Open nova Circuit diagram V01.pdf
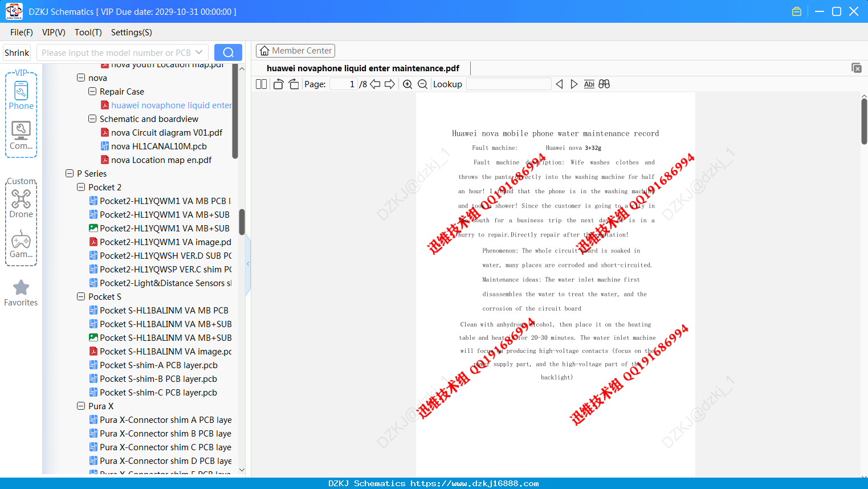 (161, 133)
